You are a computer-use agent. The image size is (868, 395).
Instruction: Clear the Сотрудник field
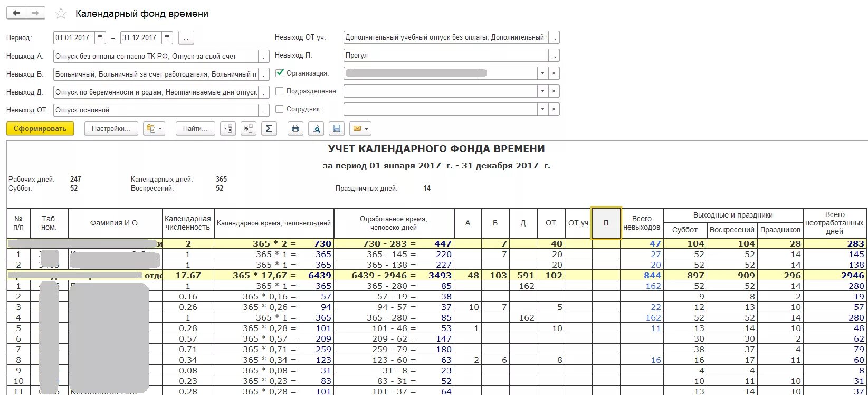tap(554, 109)
